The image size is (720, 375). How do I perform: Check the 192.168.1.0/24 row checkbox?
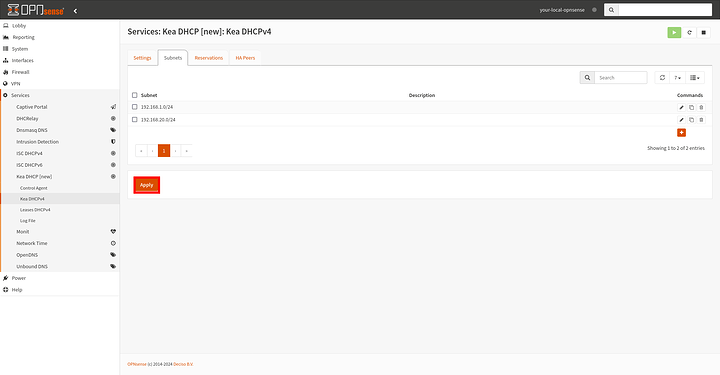[x=135, y=107]
